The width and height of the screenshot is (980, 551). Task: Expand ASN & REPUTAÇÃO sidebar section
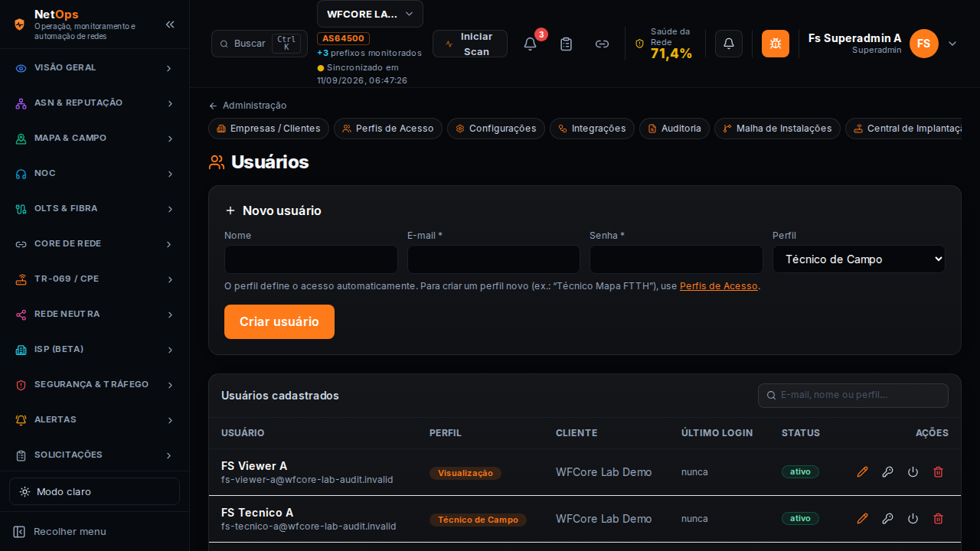pos(94,103)
